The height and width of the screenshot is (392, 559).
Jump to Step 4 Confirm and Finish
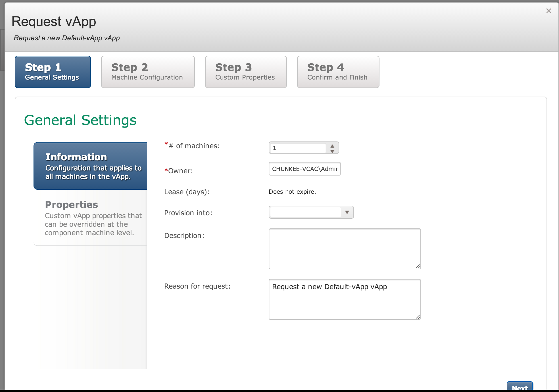[x=338, y=72]
